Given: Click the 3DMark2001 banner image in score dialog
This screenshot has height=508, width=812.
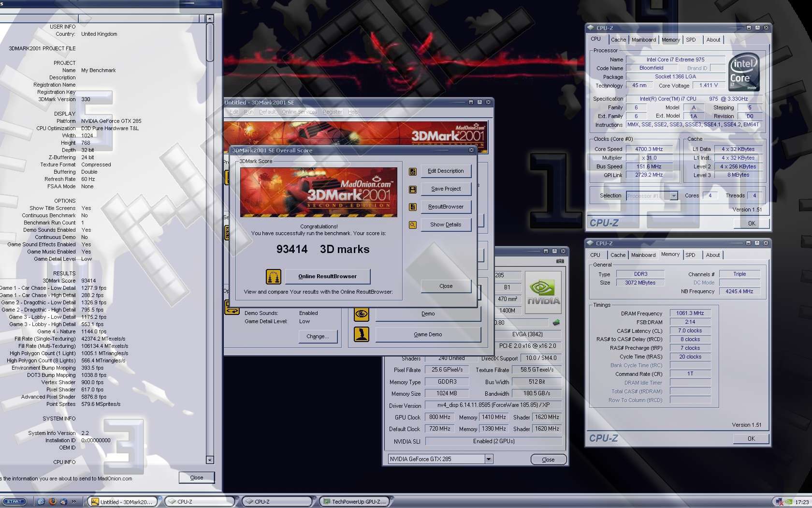Looking at the screenshot, I should coord(319,192).
